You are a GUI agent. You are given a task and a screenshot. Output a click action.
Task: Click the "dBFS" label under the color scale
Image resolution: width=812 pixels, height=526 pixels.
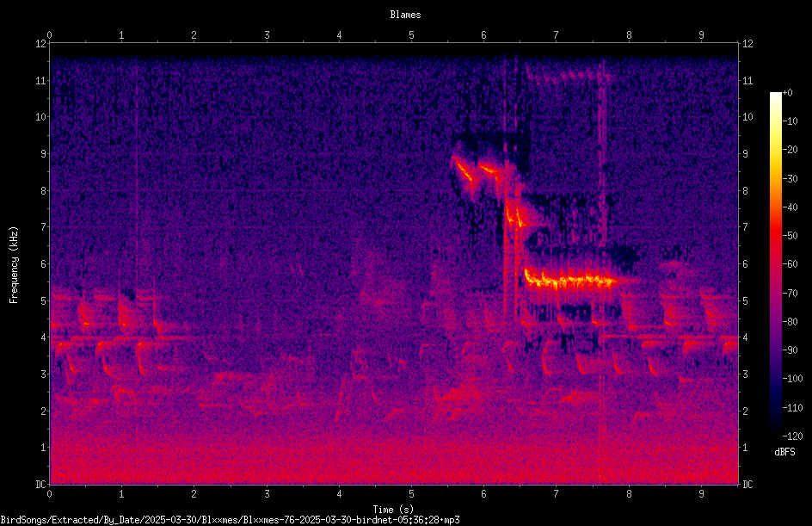pos(784,452)
